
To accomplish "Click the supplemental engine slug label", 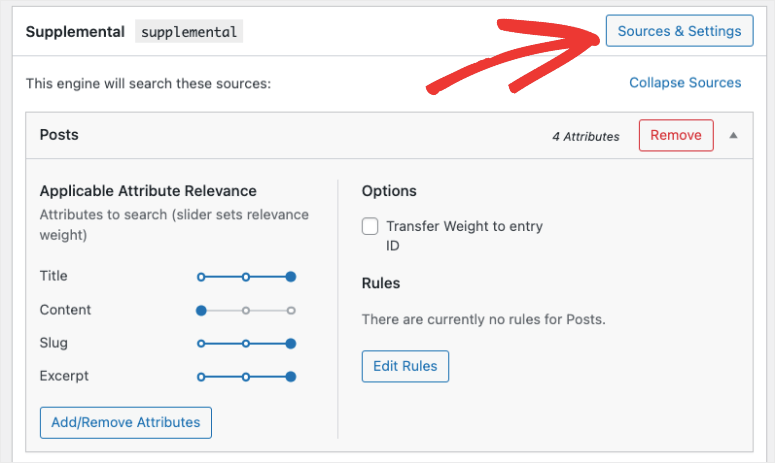I will coord(189,32).
